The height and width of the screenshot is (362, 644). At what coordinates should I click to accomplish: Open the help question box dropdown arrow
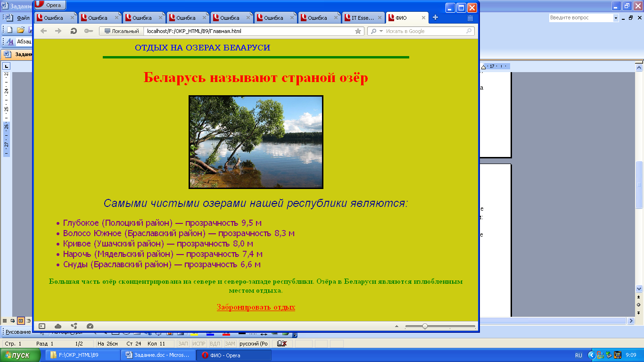coord(616,17)
